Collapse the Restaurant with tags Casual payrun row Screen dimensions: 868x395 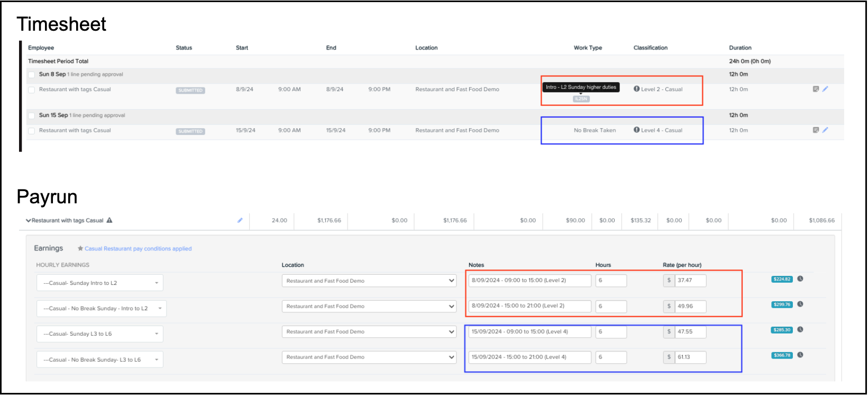coord(28,220)
